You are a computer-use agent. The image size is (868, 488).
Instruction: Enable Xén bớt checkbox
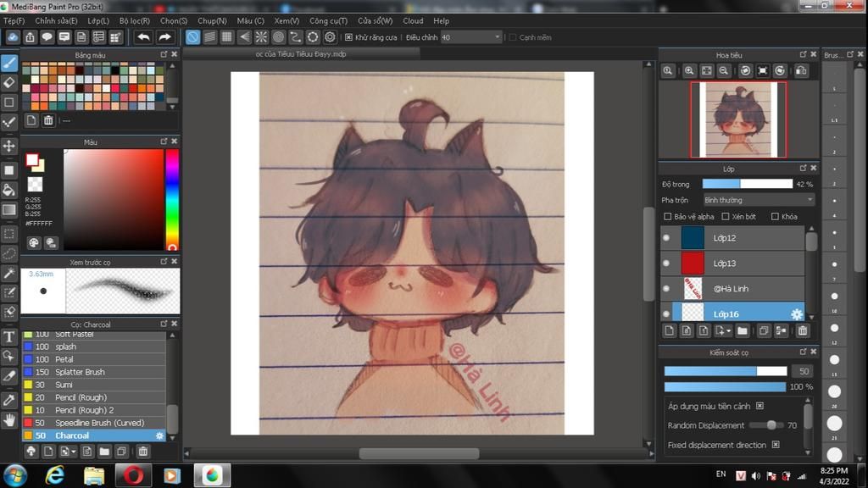tap(726, 216)
